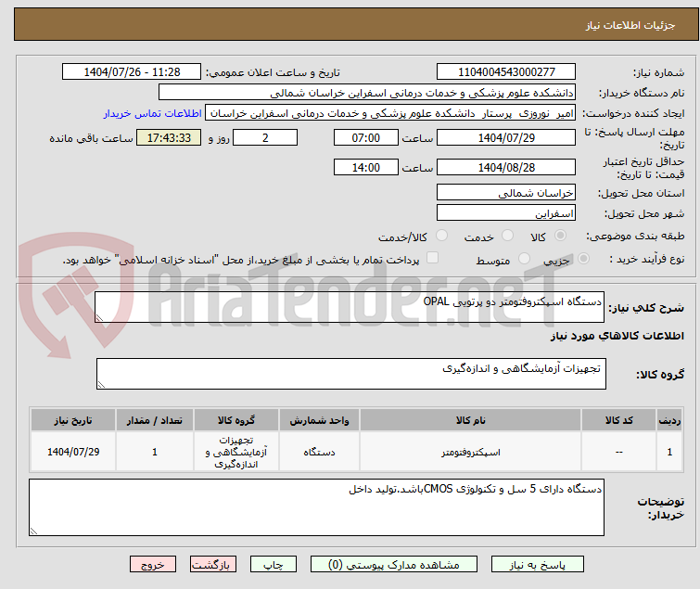Open 'مشاهده مدارک پیوستی (0)' attachments button
The image size is (700, 589).
(x=394, y=565)
